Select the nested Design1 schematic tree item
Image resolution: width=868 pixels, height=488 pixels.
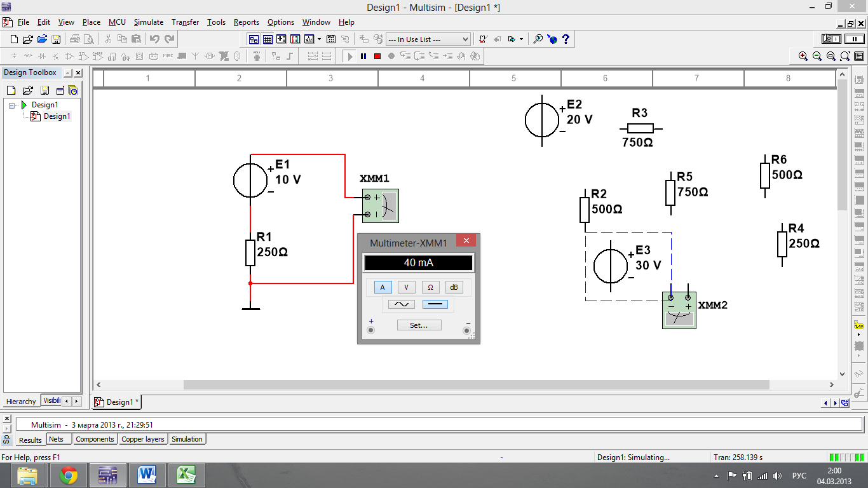click(57, 116)
